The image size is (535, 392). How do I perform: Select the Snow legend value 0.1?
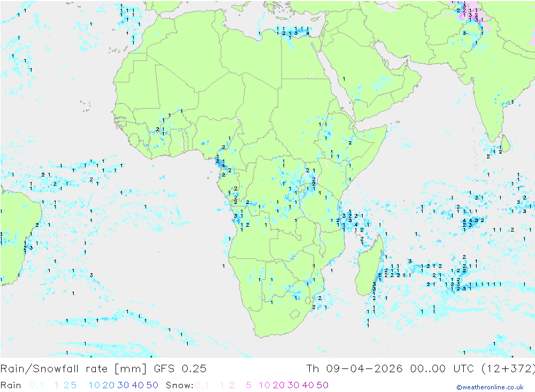coord(202,385)
